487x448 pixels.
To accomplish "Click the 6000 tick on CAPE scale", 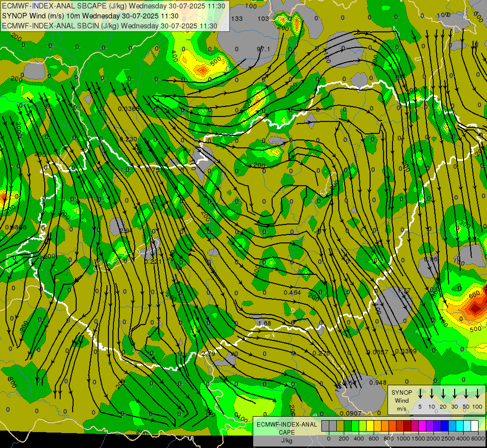I will click(478, 439).
